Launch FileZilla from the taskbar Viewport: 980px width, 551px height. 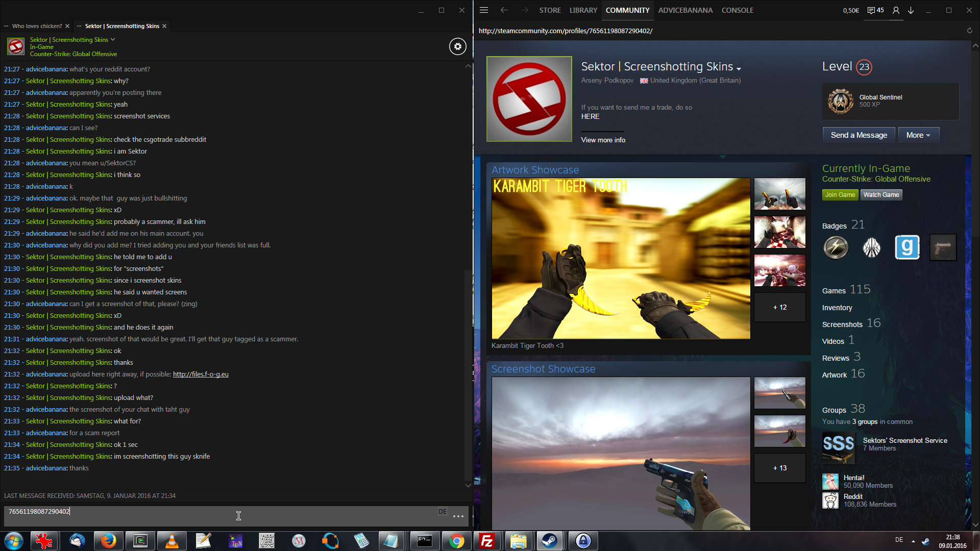[x=487, y=541]
